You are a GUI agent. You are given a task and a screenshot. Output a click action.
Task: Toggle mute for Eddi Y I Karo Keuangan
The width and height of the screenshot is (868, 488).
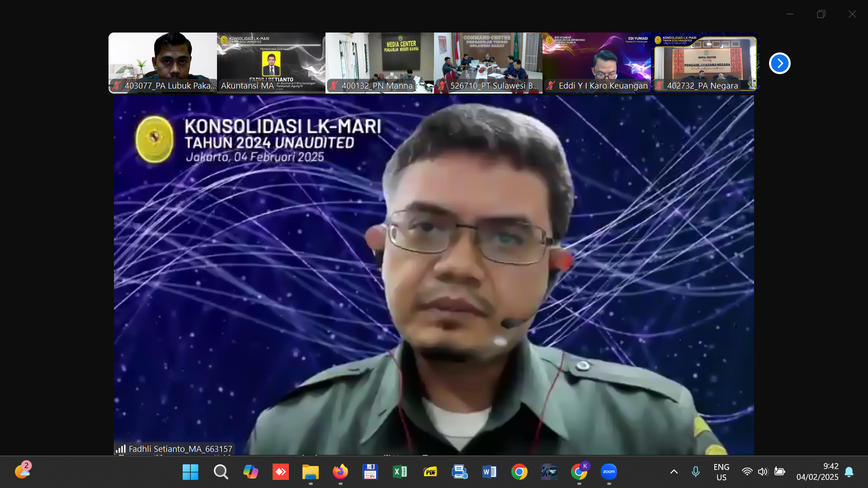point(551,85)
